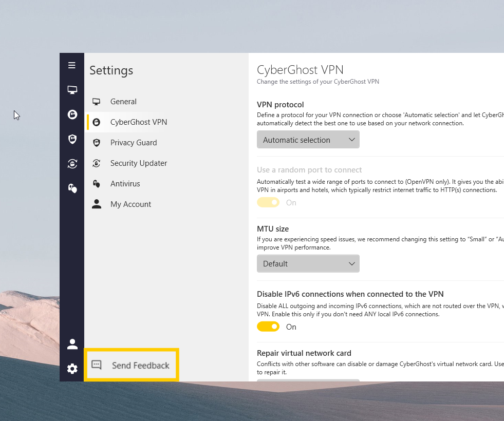Click the Antivirus icon in dark sidebar

(x=72, y=188)
